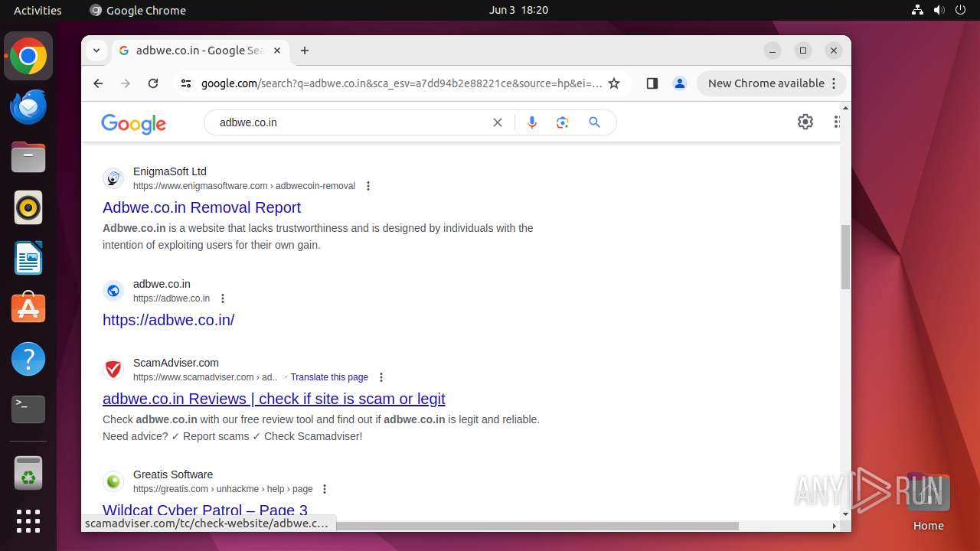This screenshot has height=551, width=980.
Task: Go back to previous page
Action: tap(98, 83)
